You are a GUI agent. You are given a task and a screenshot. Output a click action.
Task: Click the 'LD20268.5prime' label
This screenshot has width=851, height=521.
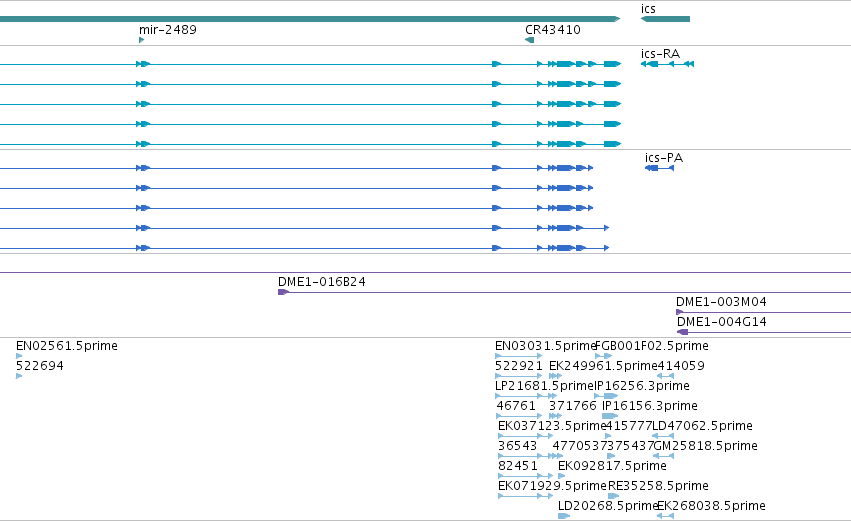point(608,506)
